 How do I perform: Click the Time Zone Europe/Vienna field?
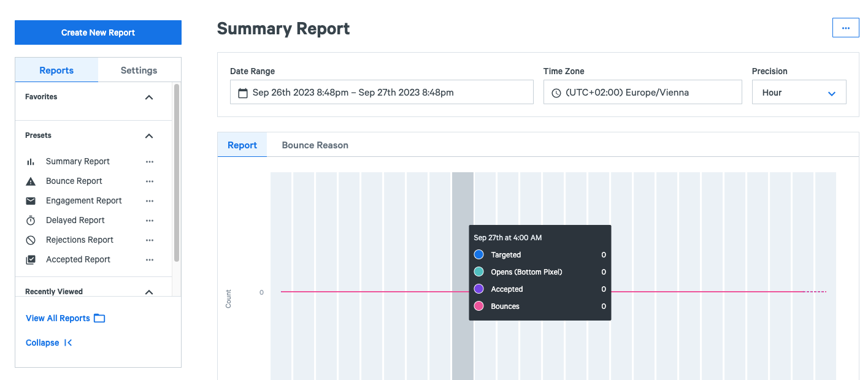click(642, 93)
